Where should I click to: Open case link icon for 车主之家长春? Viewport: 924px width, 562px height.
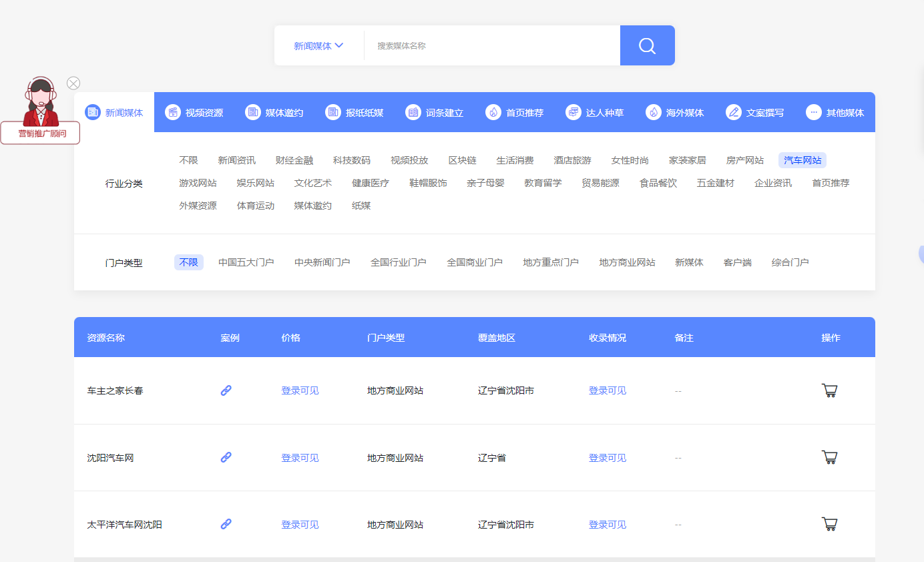(x=226, y=391)
